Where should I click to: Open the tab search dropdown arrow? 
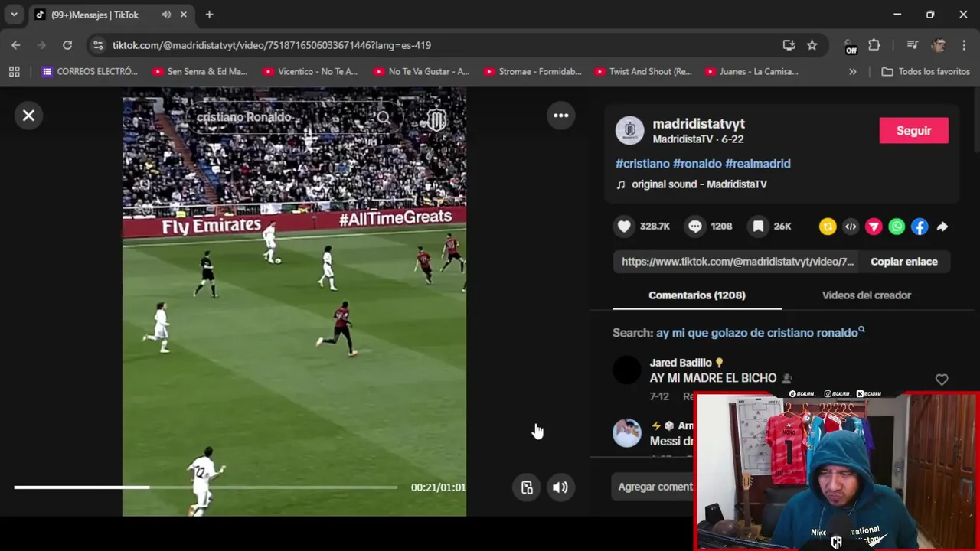click(x=14, y=15)
